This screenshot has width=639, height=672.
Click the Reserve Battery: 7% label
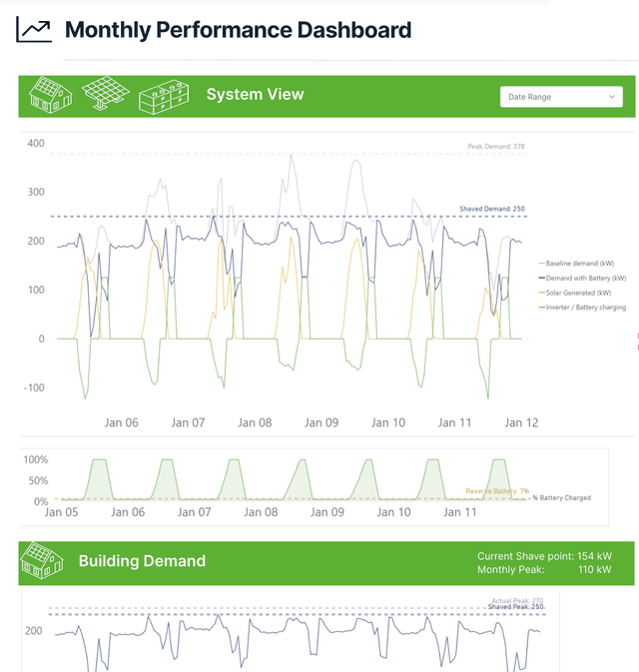497,491
